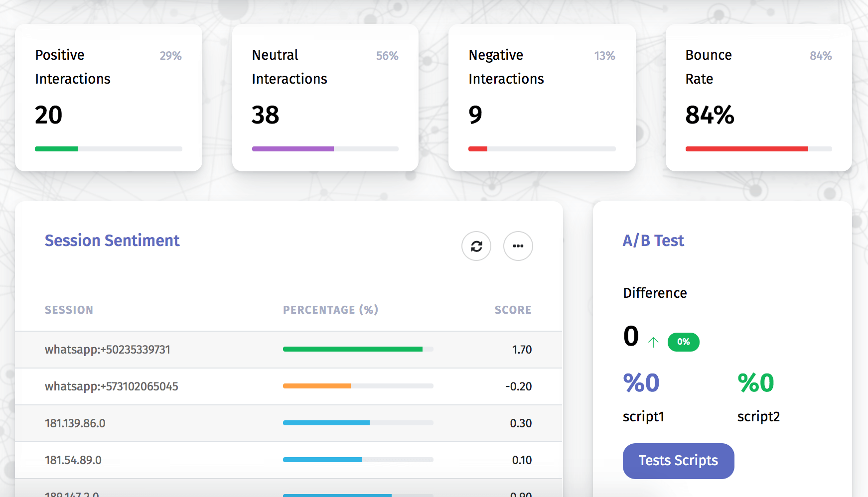This screenshot has width=868, height=497.
Task: Refresh the Session Sentiment panel
Action: click(476, 246)
